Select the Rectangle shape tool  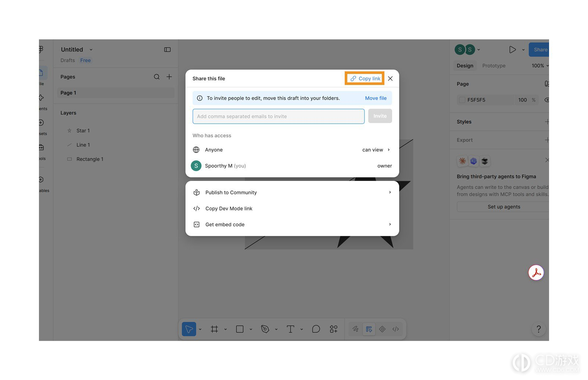pos(240,329)
